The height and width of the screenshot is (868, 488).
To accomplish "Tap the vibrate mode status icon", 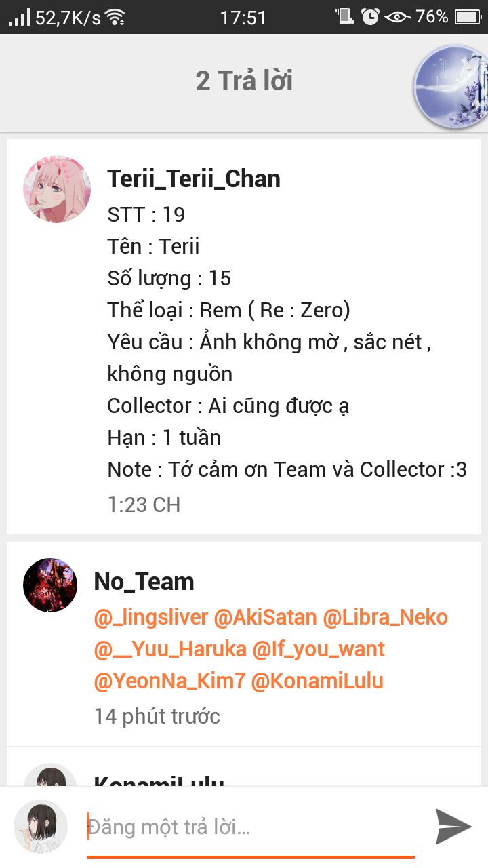I will click(x=344, y=16).
